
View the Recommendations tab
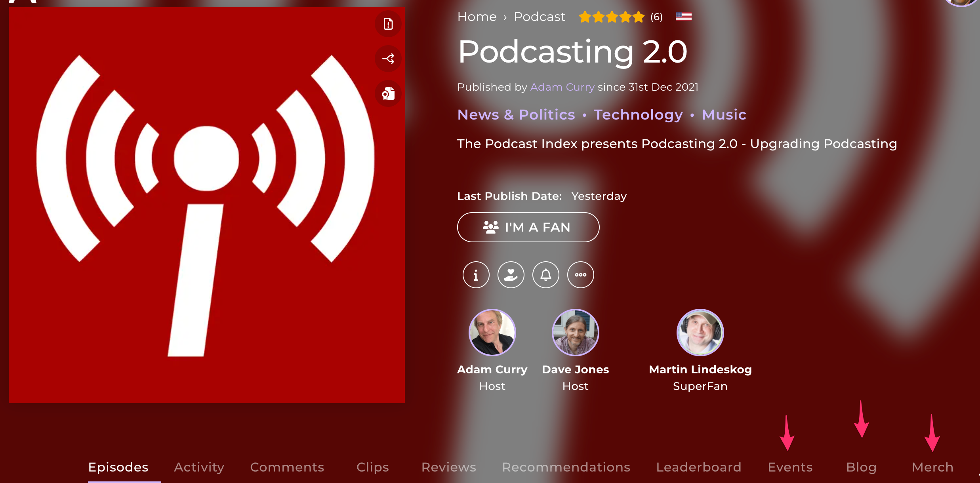pos(566,467)
